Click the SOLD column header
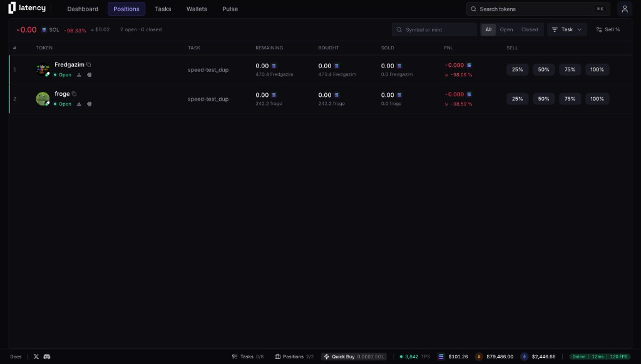641x364 pixels. [387, 48]
